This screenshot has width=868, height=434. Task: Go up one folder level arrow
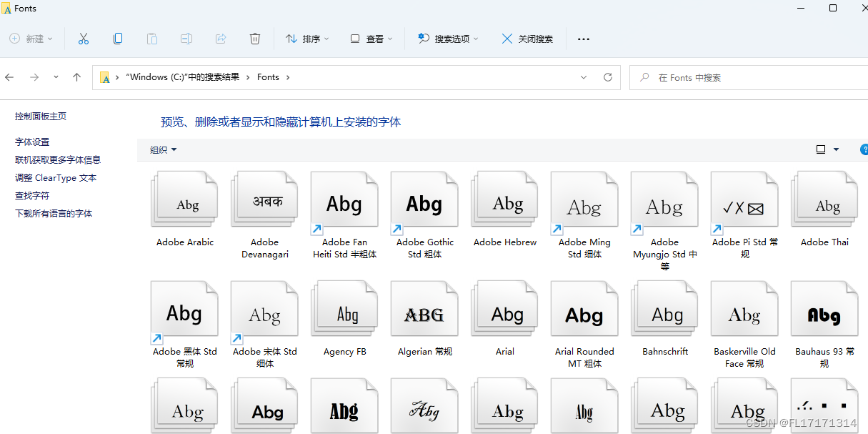tap(77, 77)
